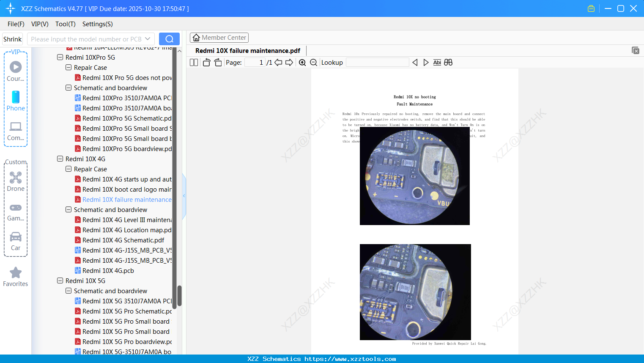This screenshot has width=644, height=363.
Task: Open the Redmi 10X 4G.pcb file
Action: (x=104, y=270)
